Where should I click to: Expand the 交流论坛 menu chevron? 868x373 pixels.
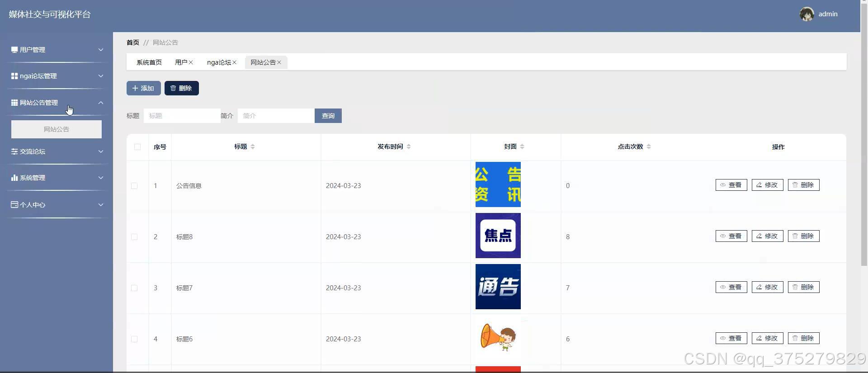click(101, 151)
